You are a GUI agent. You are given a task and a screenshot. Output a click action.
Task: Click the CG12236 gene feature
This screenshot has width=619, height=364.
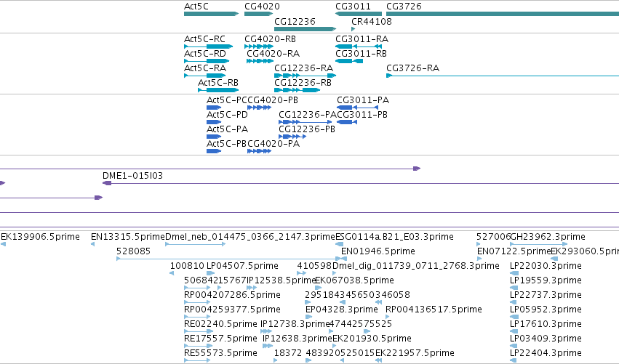[x=305, y=29]
